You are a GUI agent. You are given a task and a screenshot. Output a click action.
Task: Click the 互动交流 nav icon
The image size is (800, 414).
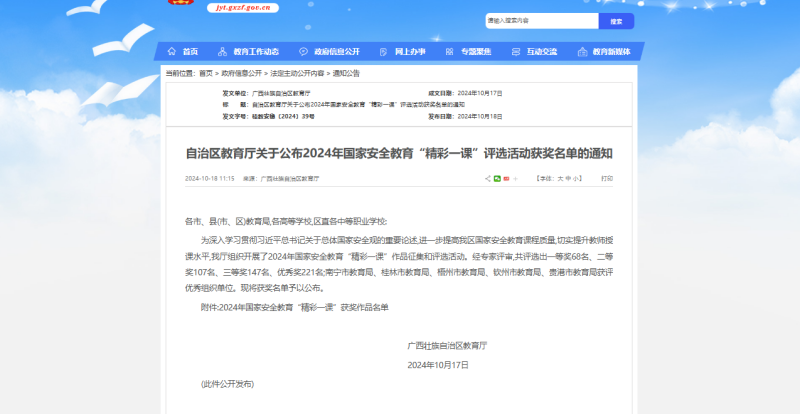pos(517,51)
